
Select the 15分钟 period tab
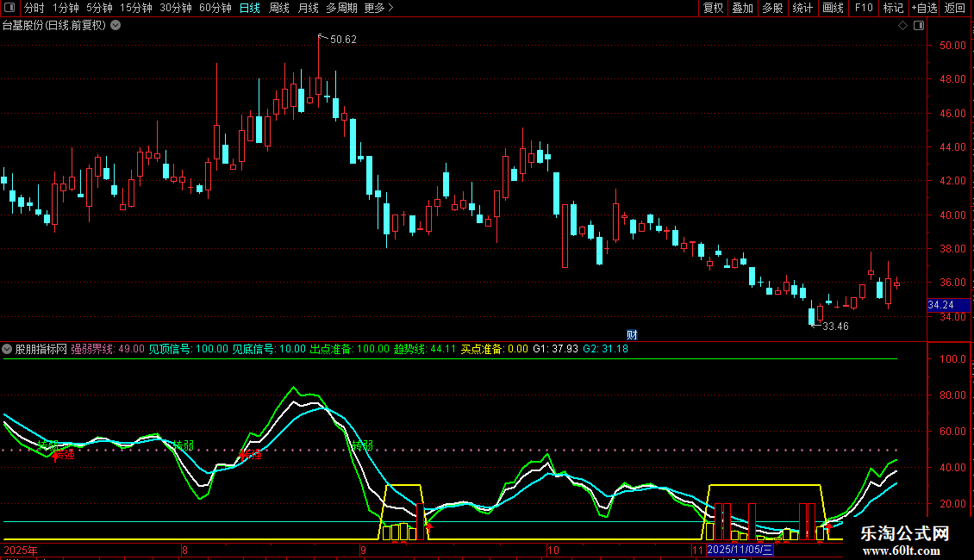tap(135, 8)
